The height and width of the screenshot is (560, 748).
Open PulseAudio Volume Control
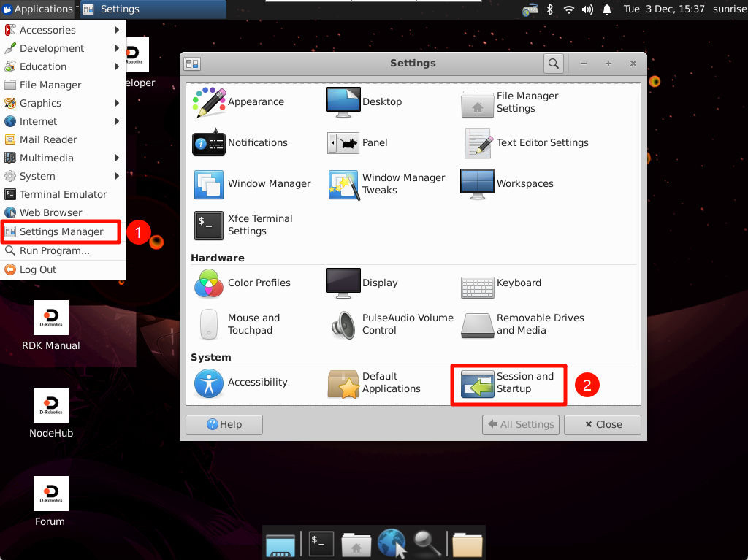[392, 324]
